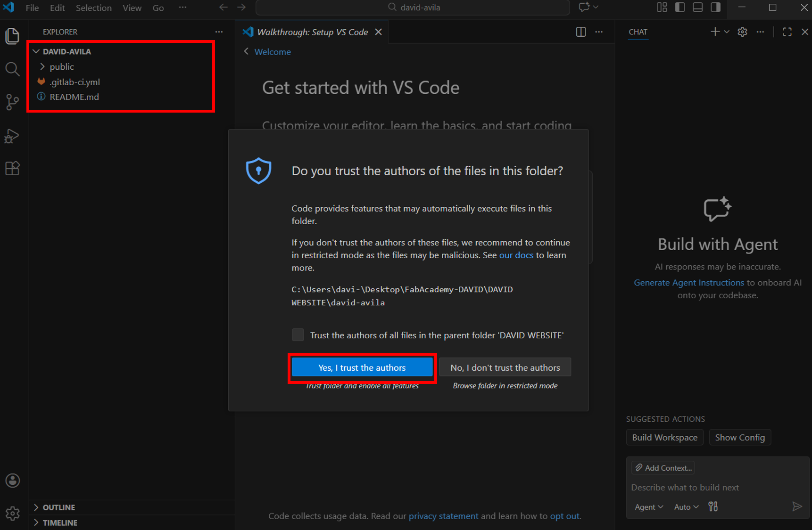Click the VS Code logo icon in title bar
This screenshot has width=812, height=530.
click(x=9, y=8)
